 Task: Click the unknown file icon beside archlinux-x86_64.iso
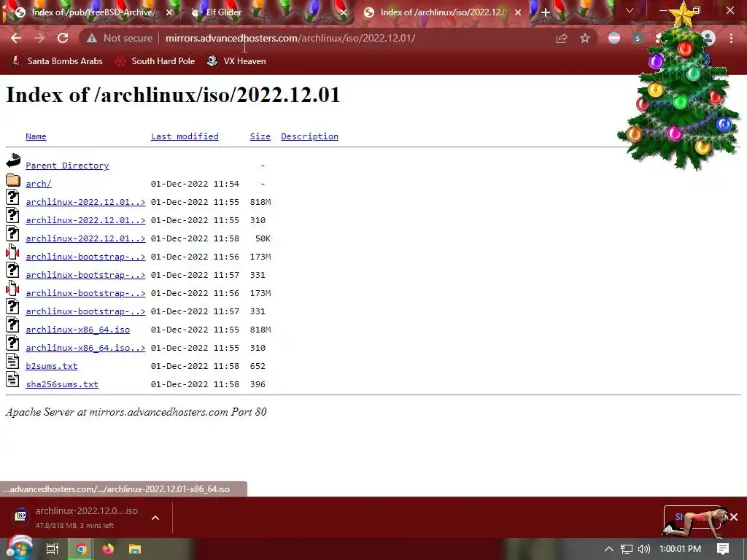click(x=13, y=324)
